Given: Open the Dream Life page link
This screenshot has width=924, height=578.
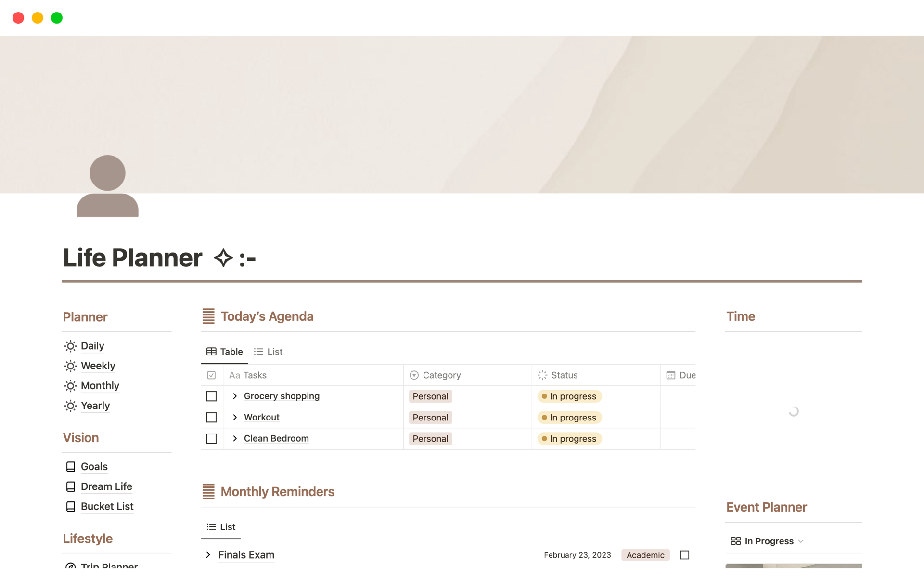Looking at the screenshot, I should (106, 486).
